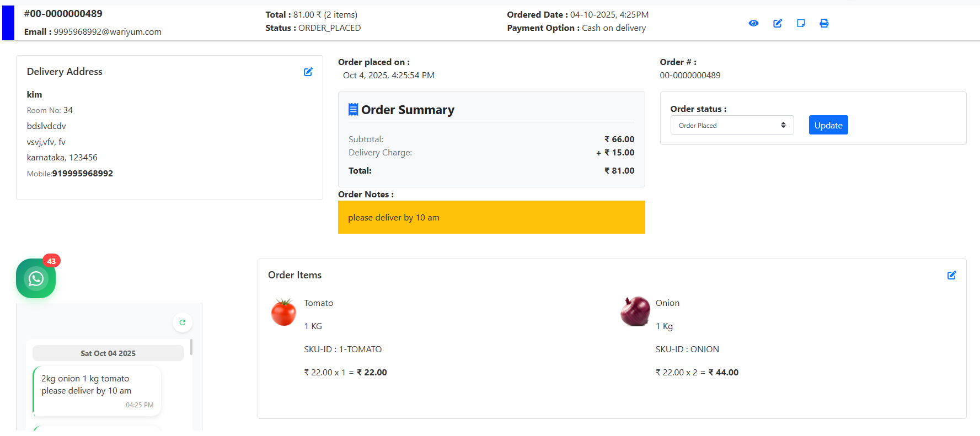Click the blue status bar at header left
Screen dimensions: 980x436
8,23
